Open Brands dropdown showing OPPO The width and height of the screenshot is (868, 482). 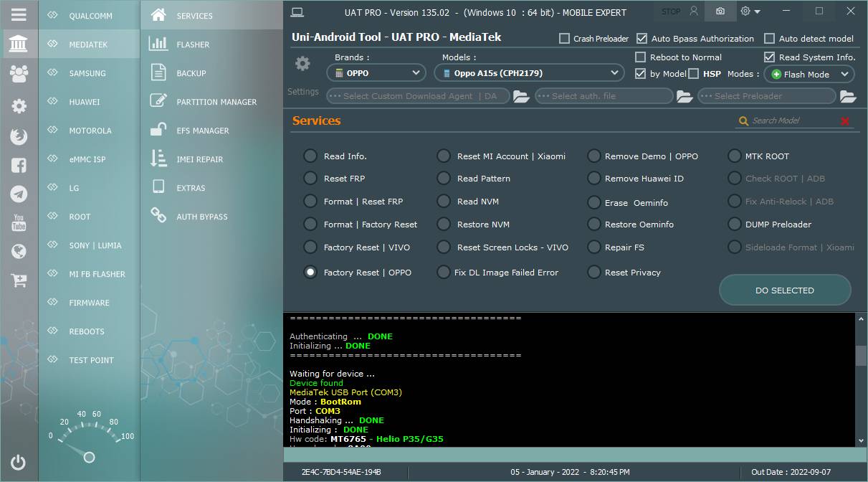click(376, 73)
